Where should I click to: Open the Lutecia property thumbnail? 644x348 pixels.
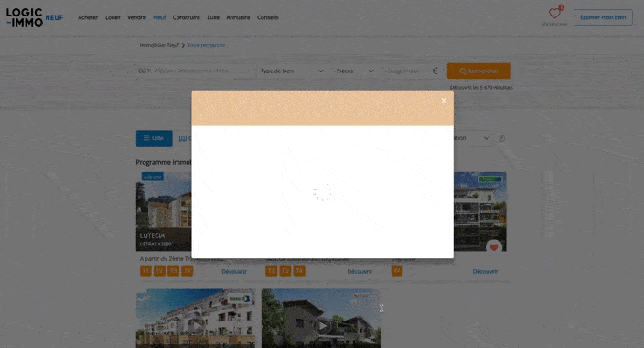[164, 212]
